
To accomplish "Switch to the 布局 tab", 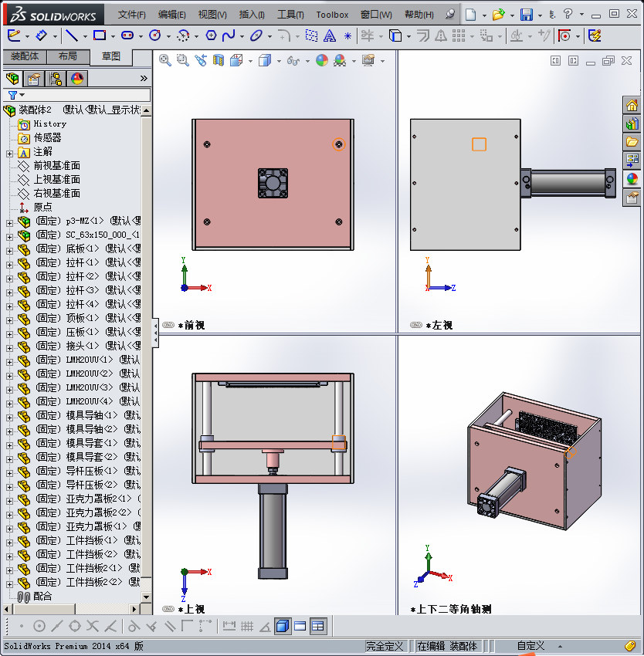I will 68,56.
